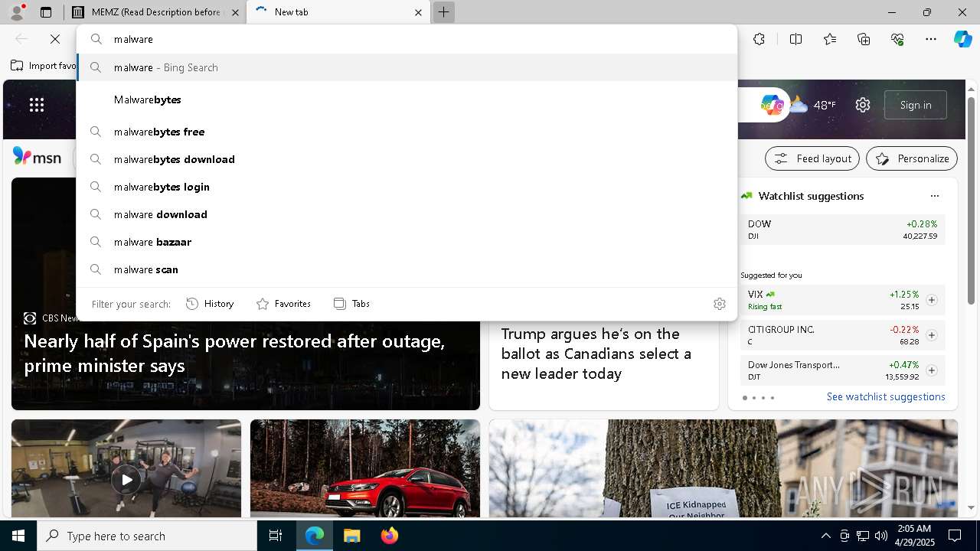980x551 pixels.
Task: Open the ICE sign tree photo article
Action: (724, 468)
